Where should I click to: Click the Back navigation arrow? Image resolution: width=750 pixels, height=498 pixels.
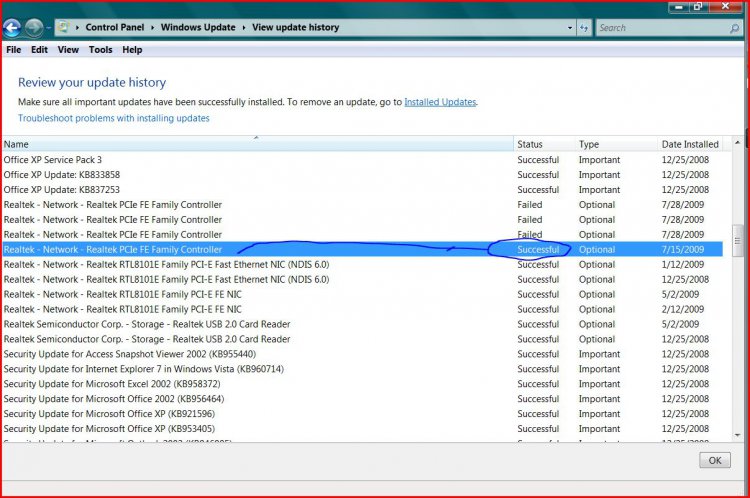tap(12, 28)
